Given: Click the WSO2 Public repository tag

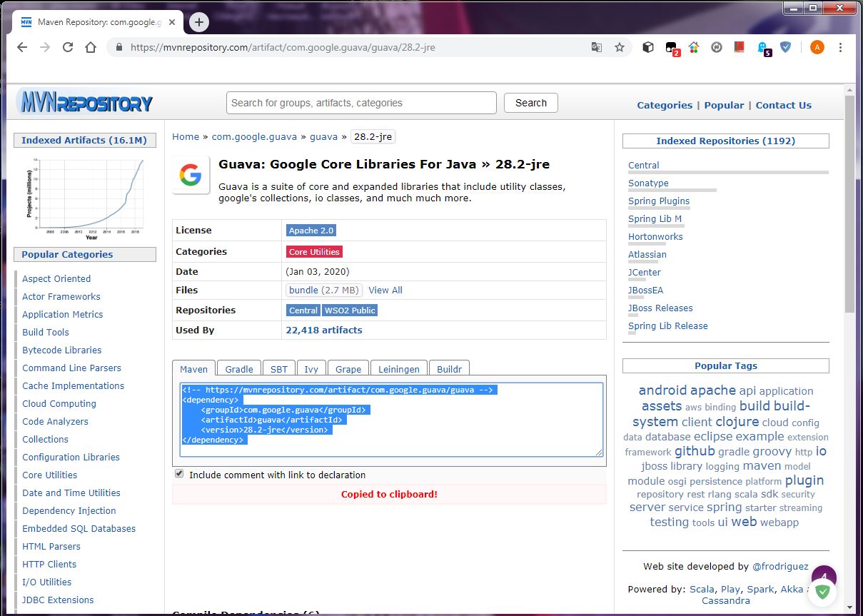Looking at the screenshot, I should coord(350,310).
